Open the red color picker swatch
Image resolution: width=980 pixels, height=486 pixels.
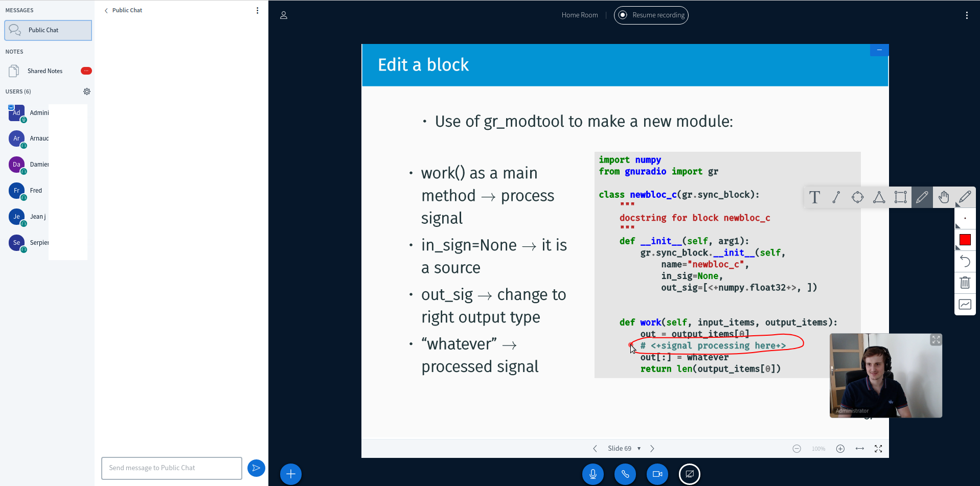pos(965,240)
